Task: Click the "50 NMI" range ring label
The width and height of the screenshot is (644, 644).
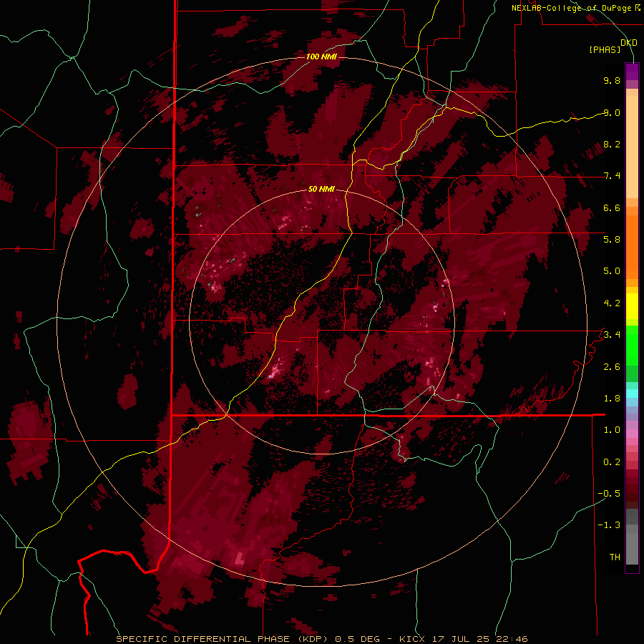Action: [x=321, y=189]
